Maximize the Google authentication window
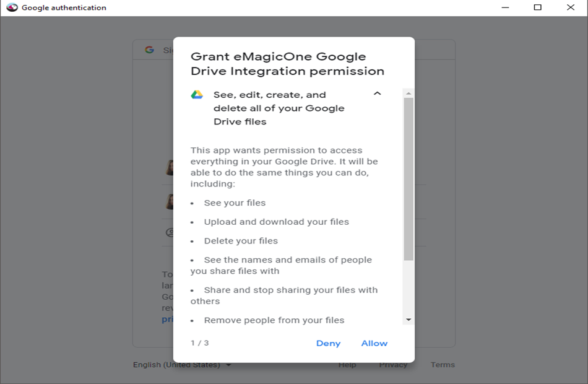This screenshot has height=384, width=588. pyautogui.click(x=537, y=7)
